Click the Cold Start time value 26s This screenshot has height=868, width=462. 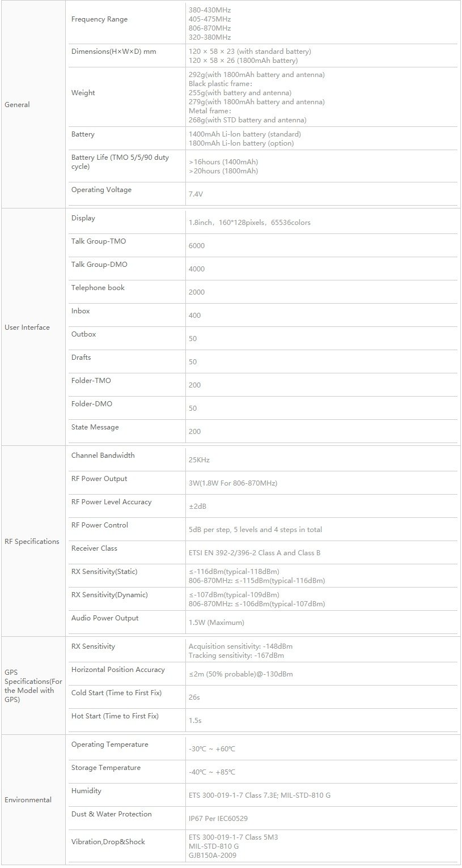tap(194, 697)
